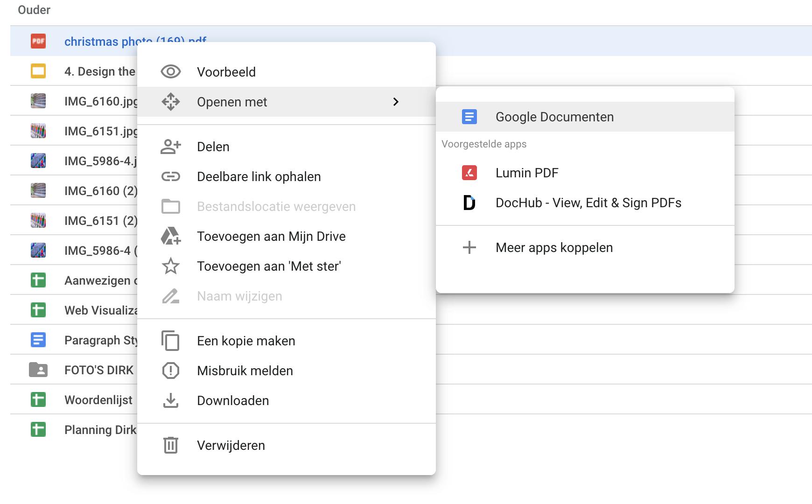812x504 pixels.
Task: Click the add-person icon for Delen
Action: (x=171, y=147)
